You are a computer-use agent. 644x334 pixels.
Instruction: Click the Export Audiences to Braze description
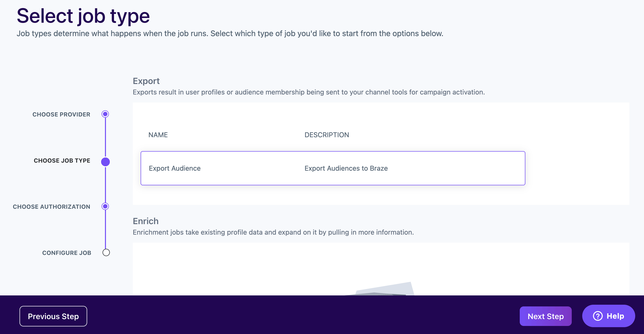[x=346, y=168]
